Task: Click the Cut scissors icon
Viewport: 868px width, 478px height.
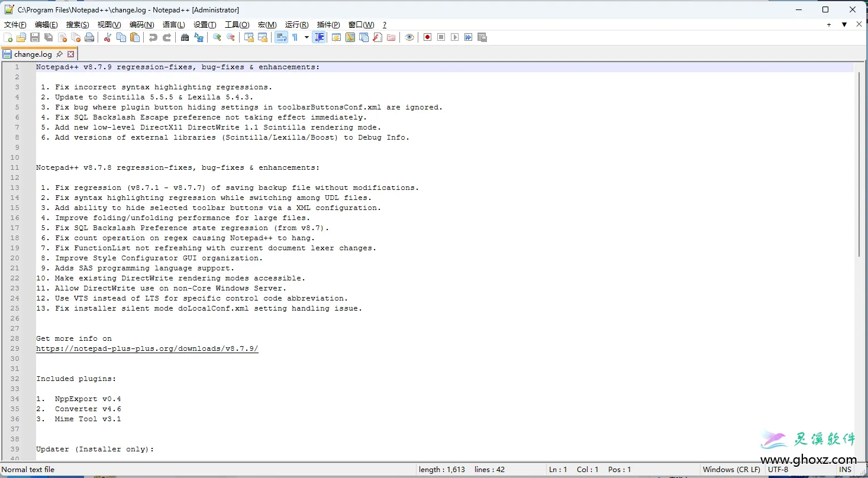Action: pos(108,37)
